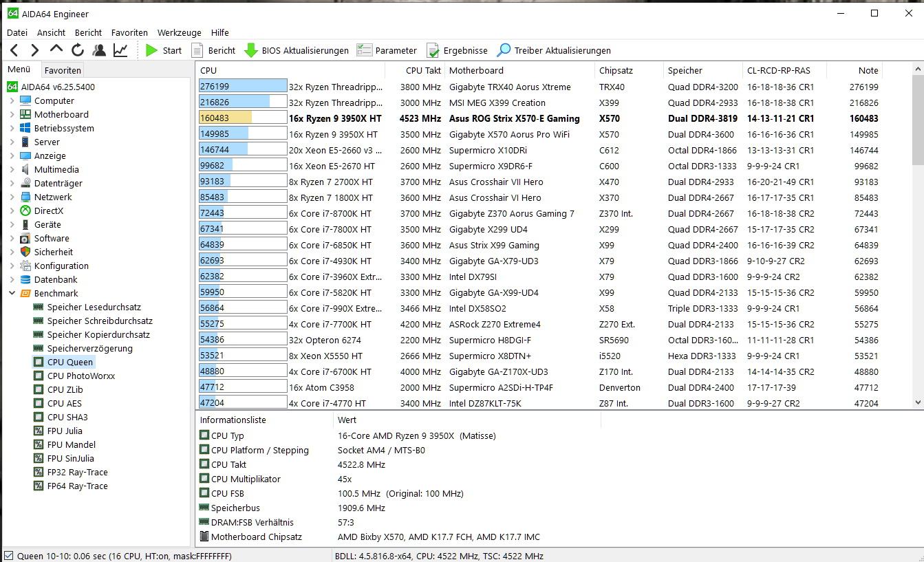Expand the Anzeige tree node
Screen dimensions: 924x562
[12, 155]
